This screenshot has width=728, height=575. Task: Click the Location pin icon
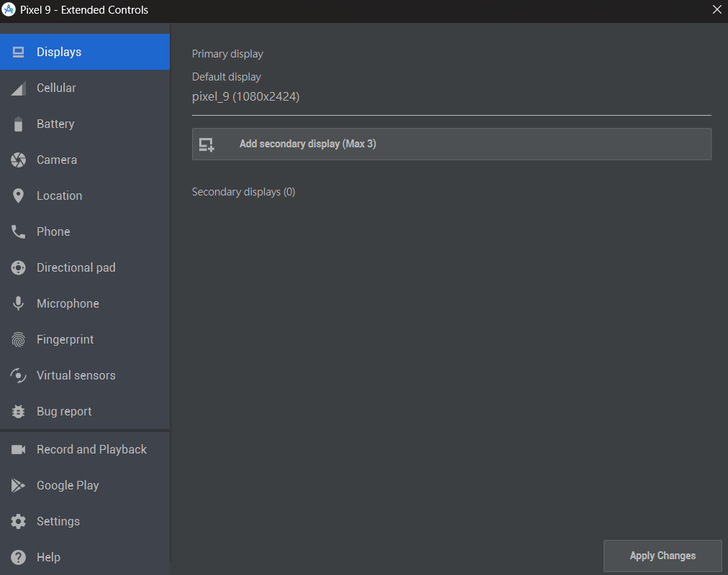coord(18,195)
